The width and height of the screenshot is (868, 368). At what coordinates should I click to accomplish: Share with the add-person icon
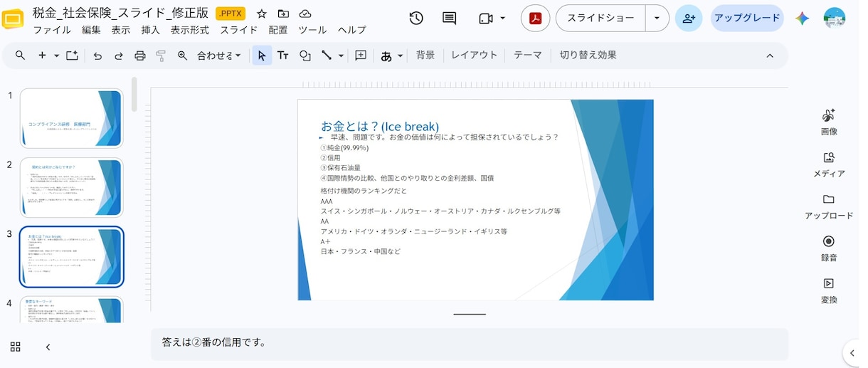[689, 18]
